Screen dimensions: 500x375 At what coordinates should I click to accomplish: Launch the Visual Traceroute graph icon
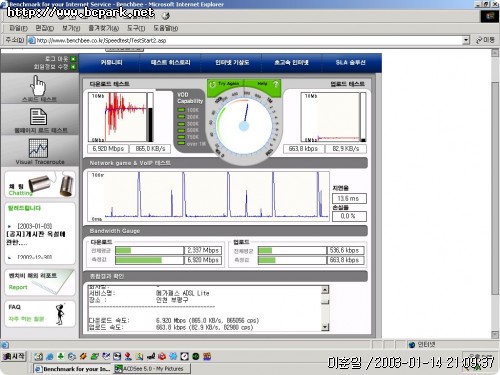pos(38,148)
